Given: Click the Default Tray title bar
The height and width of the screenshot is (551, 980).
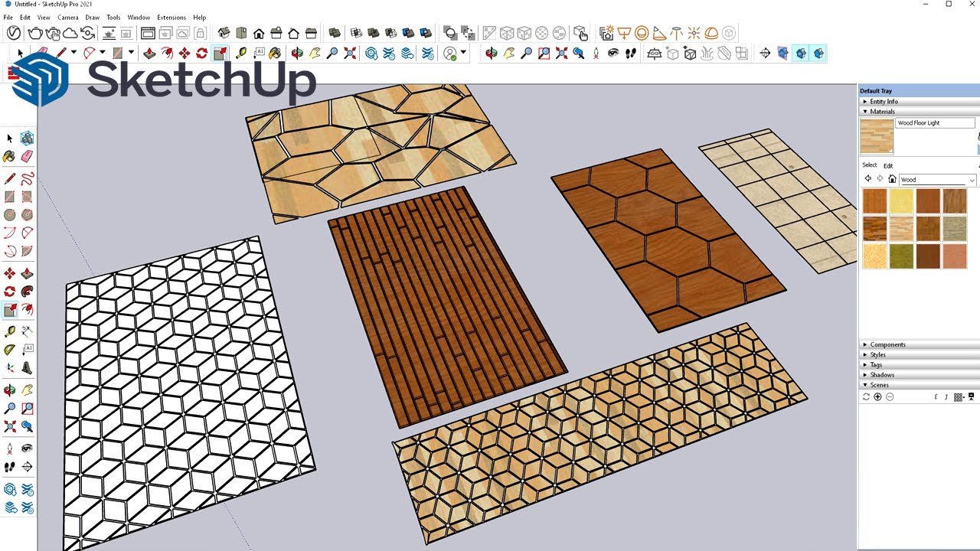Looking at the screenshot, I should [x=919, y=91].
